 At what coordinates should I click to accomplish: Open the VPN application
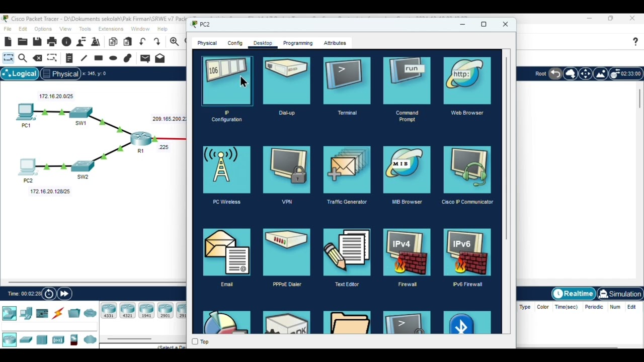[x=287, y=170]
